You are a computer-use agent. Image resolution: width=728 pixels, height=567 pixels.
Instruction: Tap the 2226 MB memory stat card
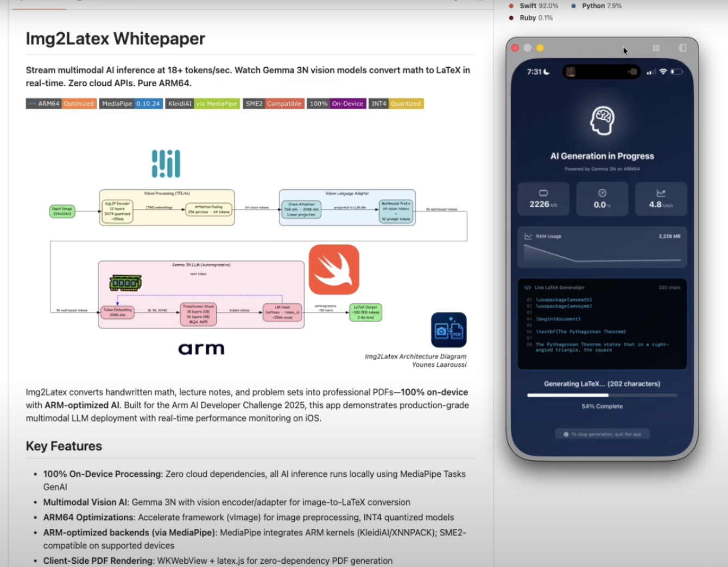(543, 199)
